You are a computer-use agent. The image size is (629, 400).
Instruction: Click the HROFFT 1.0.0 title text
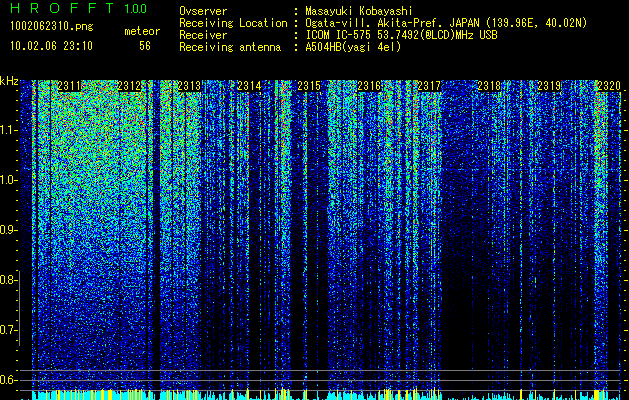[x=79, y=8]
